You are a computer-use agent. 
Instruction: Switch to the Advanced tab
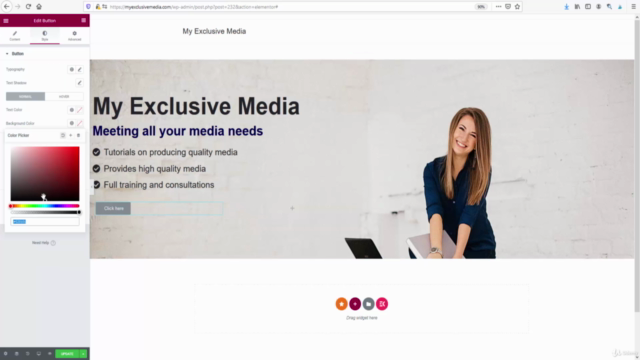coord(74,36)
